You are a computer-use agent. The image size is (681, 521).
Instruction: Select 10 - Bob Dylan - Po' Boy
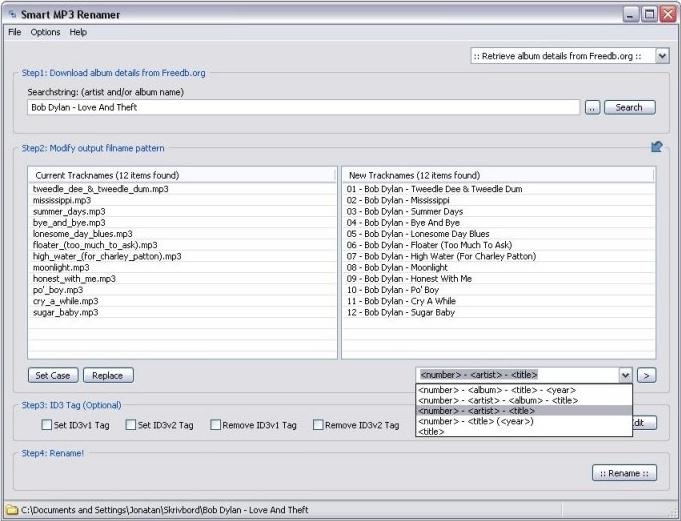tap(498, 290)
